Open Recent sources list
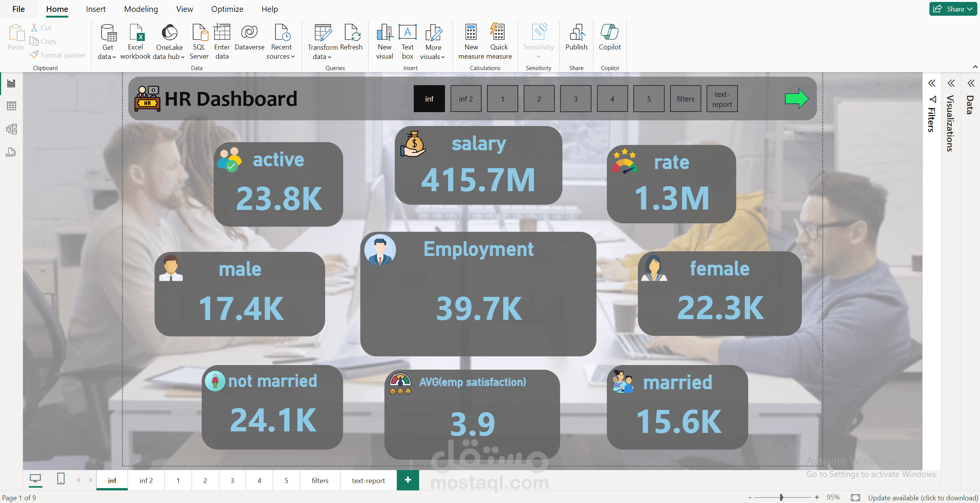Viewport: 980px width, 503px height. [281, 41]
